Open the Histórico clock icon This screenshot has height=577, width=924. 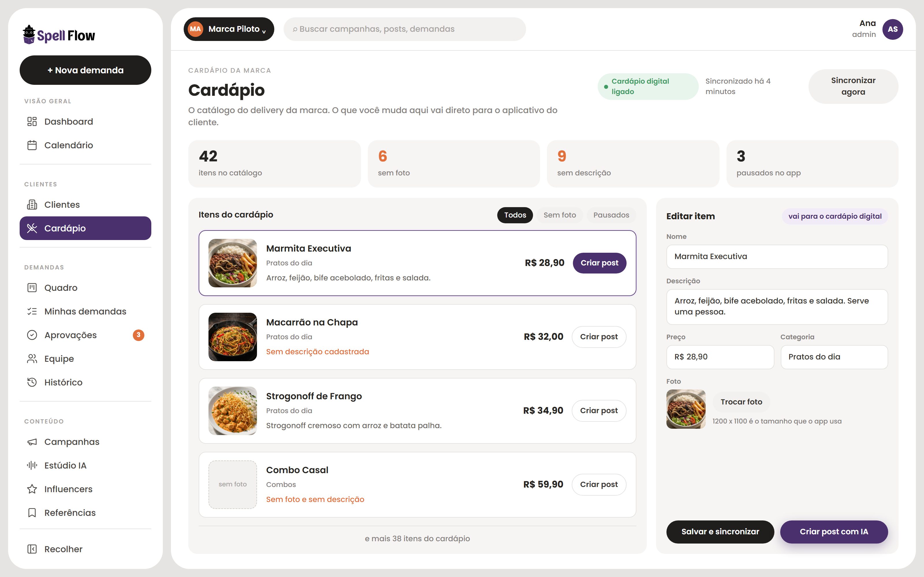click(x=32, y=382)
